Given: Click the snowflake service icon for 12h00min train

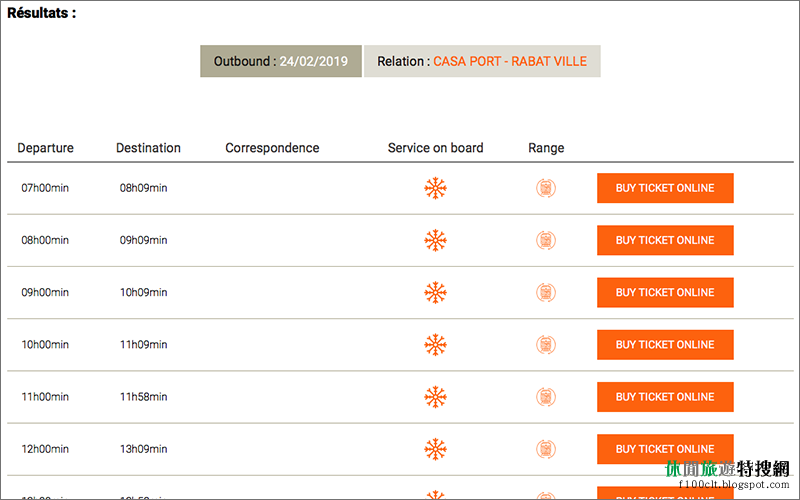Looking at the screenshot, I should point(435,449).
